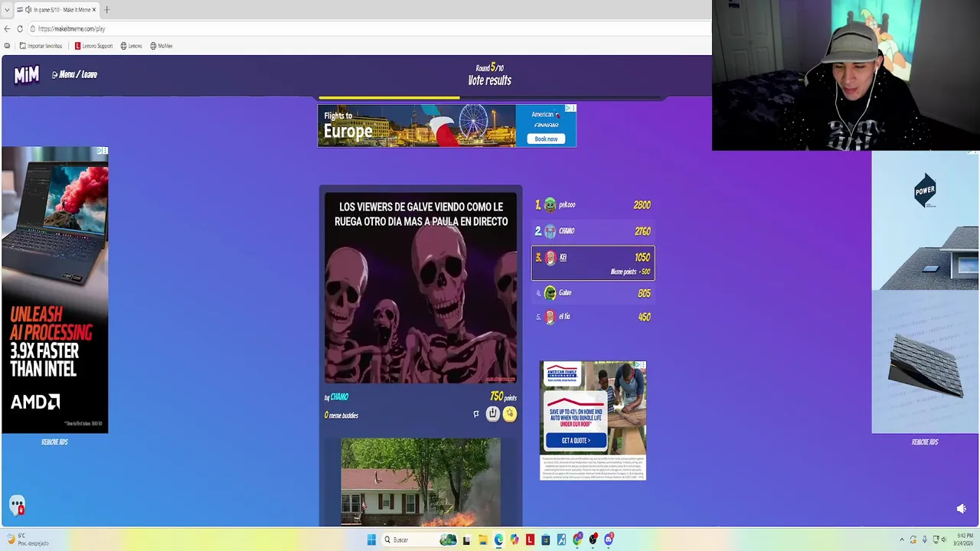Expand hidden system tray icons
Image resolution: width=980 pixels, height=551 pixels.
pyautogui.click(x=901, y=540)
